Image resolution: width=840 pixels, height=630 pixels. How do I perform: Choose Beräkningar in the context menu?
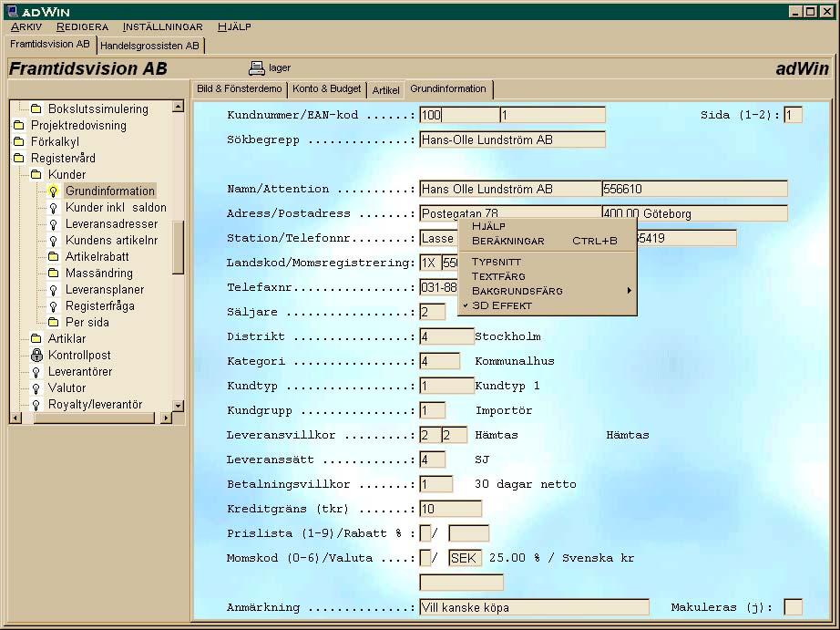click(547, 241)
